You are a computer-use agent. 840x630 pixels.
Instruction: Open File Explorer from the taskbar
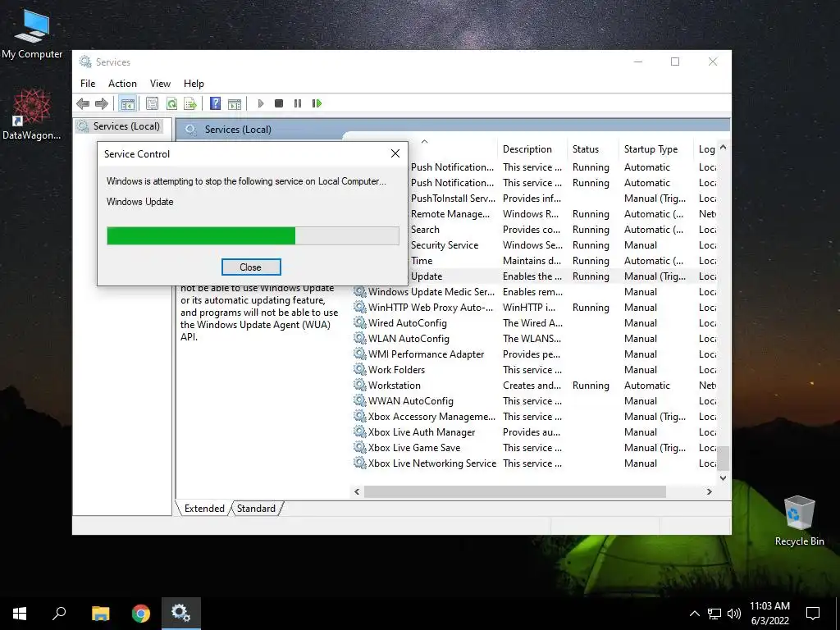click(100, 614)
